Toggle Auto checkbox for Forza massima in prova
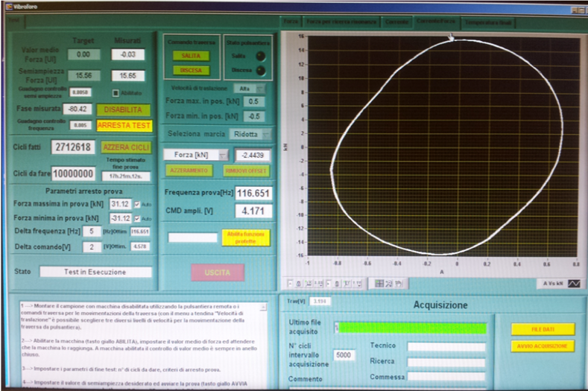The height and width of the screenshot is (391, 588). (136, 204)
